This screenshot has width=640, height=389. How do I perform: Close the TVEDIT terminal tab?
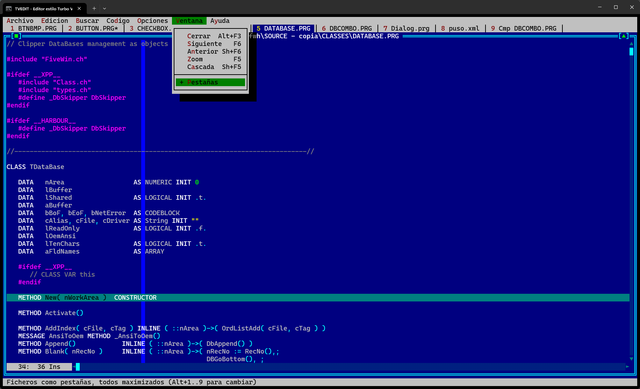click(x=79, y=8)
